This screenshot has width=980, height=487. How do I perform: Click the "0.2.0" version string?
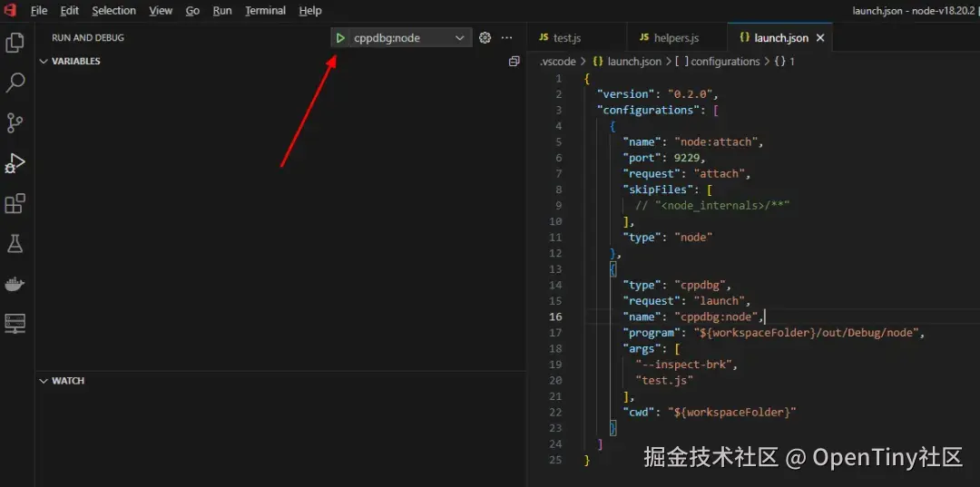692,94
